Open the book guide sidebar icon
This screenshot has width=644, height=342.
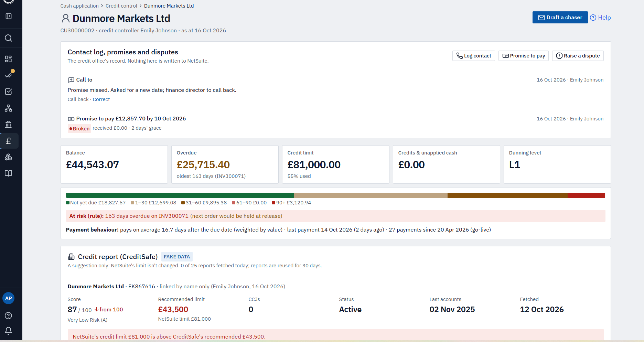(x=9, y=173)
